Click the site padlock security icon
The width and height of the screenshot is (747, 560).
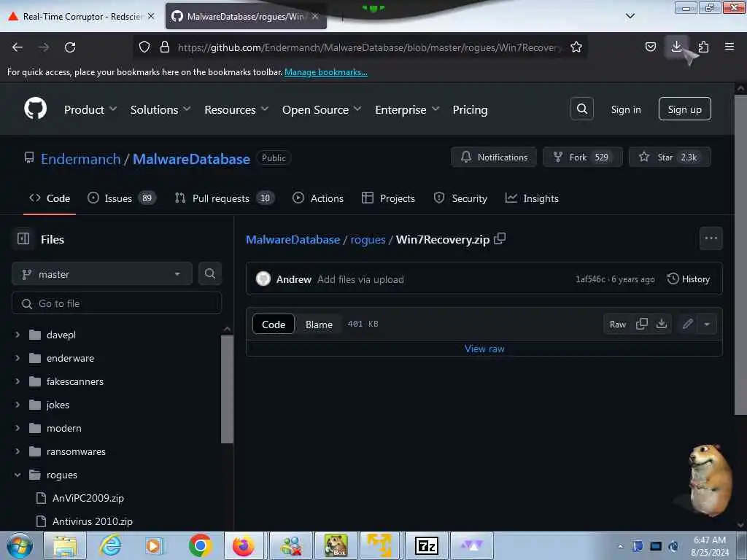click(x=165, y=47)
